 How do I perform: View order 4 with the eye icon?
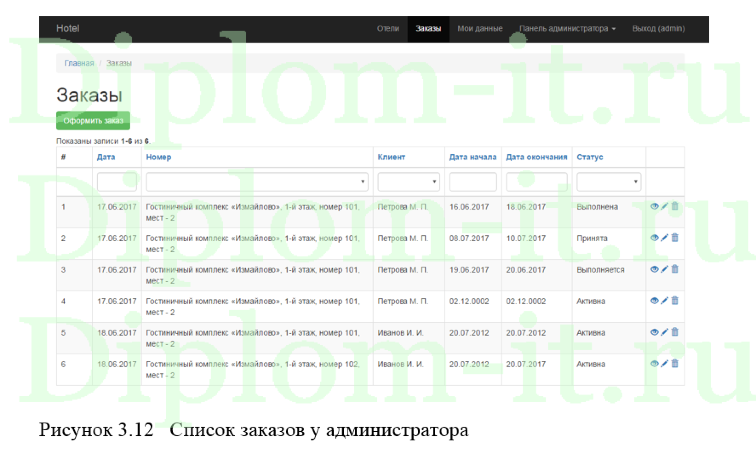pos(654,301)
